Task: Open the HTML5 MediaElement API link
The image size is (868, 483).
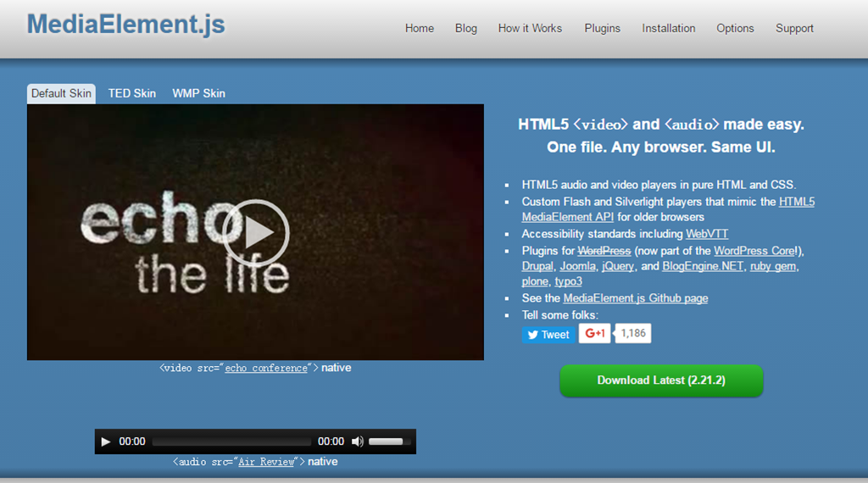Action: tap(567, 217)
